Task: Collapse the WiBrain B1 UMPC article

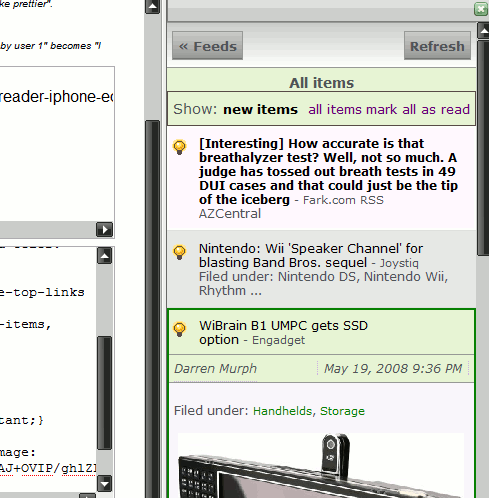Action: [x=283, y=332]
